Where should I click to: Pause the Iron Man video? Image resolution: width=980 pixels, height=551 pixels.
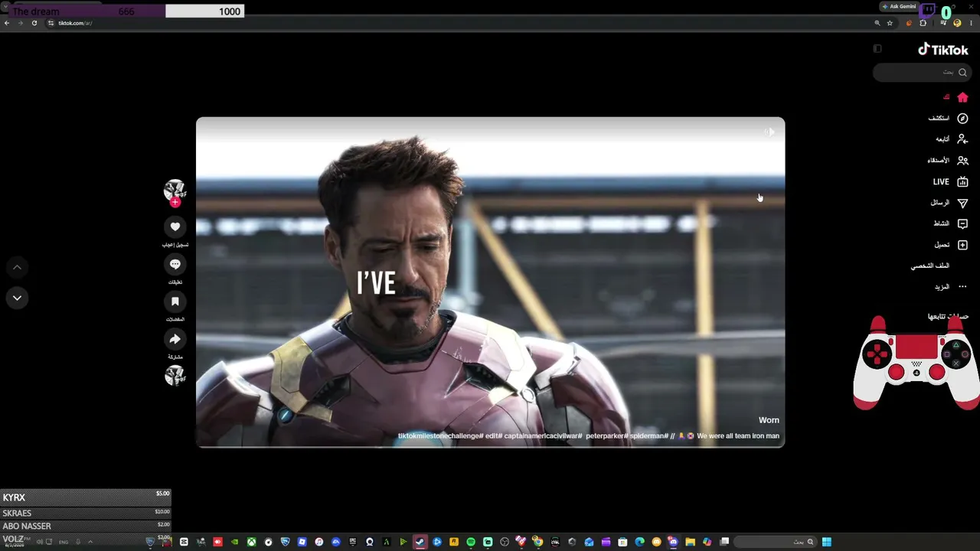(x=490, y=282)
